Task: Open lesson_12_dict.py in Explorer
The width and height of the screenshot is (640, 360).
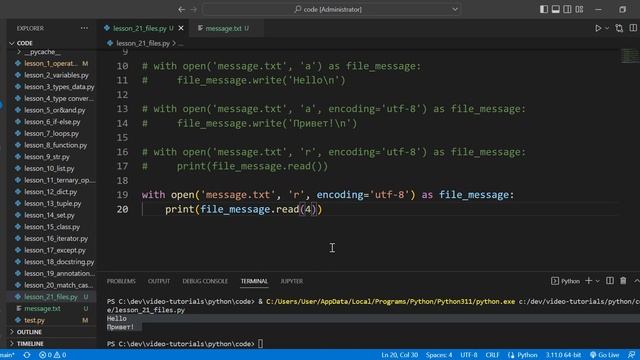Action: click(x=51, y=192)
